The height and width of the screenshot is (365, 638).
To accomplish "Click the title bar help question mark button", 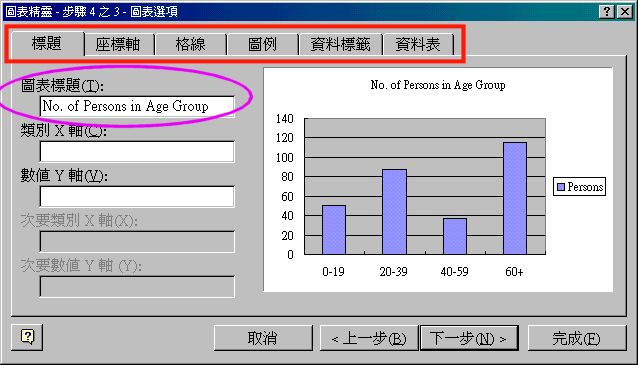I will tap(606, 11).
